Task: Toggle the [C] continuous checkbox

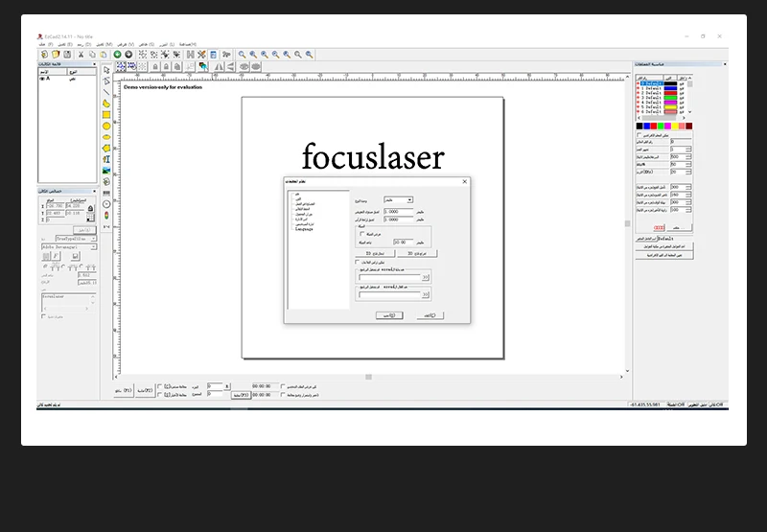Action: coord(160,386)
